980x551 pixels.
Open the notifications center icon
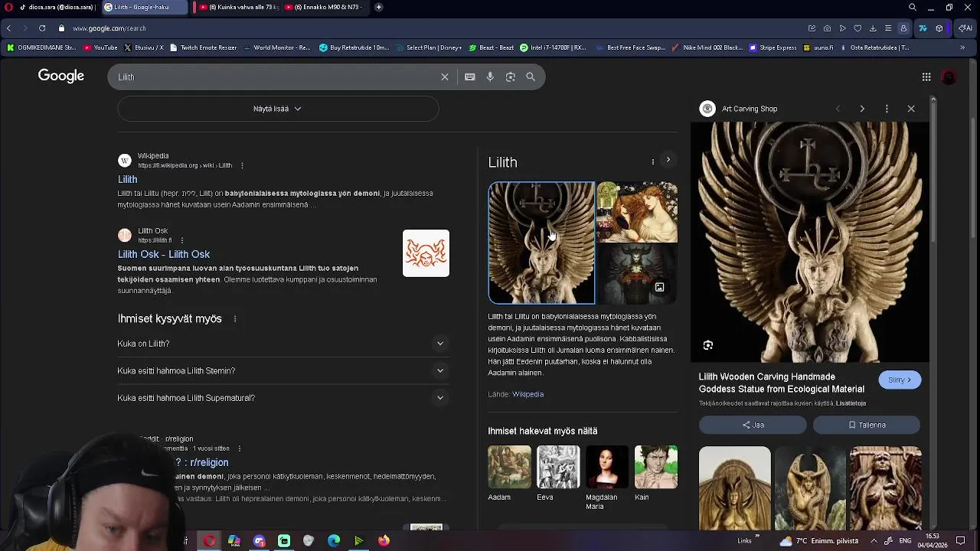(960, 541)
